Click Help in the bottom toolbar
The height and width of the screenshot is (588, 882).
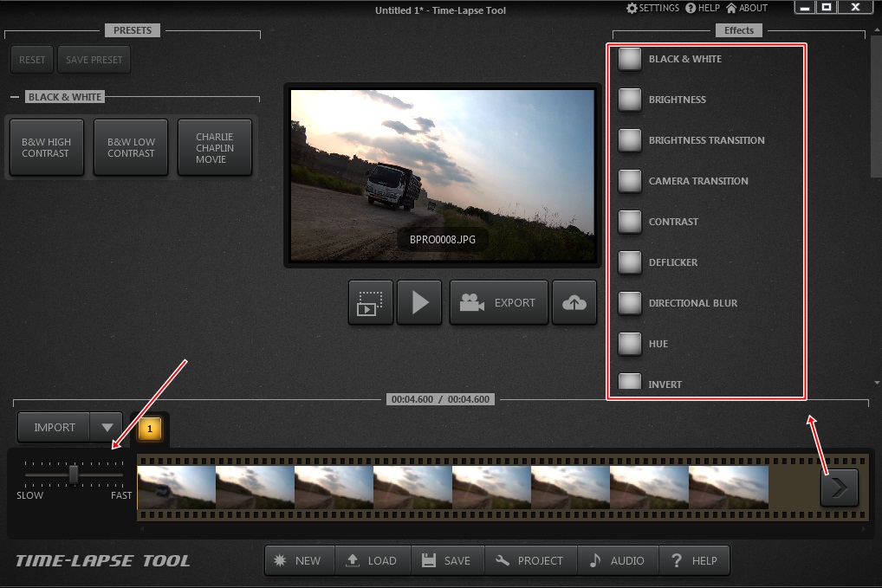click(694, 560)
